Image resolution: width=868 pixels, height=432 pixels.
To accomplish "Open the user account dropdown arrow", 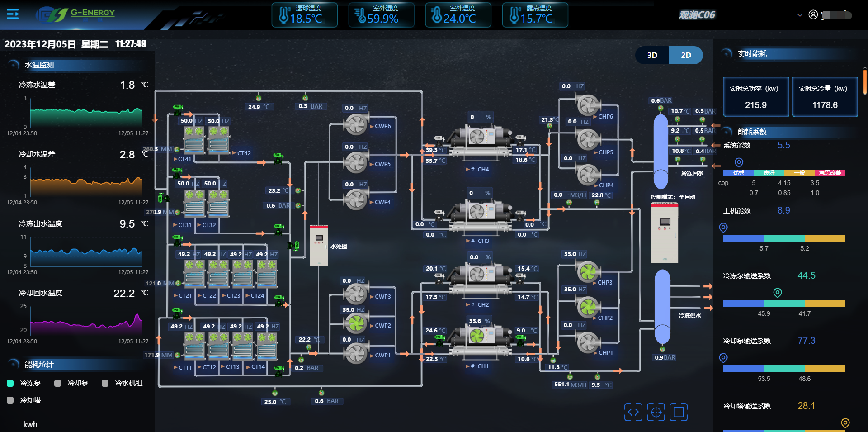I will point(800,15).
